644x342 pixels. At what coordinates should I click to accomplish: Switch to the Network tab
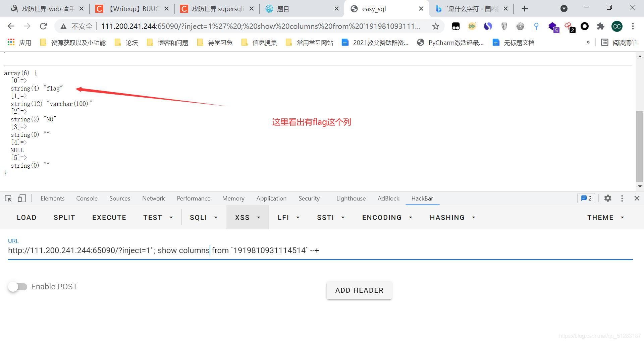pos(154,198)
